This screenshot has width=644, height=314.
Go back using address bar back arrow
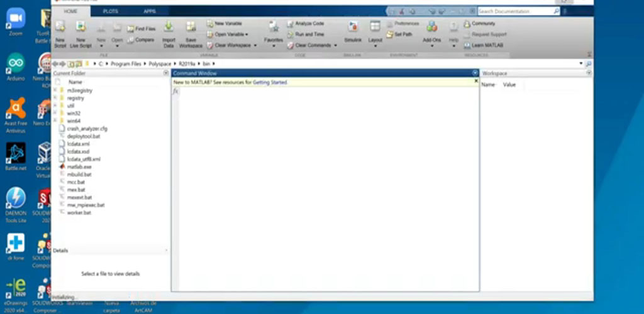coord(55,64)
